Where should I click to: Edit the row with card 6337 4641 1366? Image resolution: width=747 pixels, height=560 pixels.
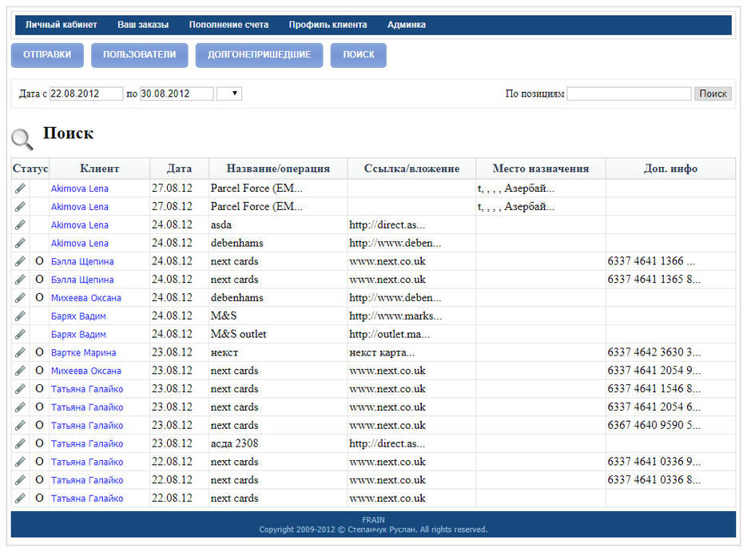coord(20,261)
